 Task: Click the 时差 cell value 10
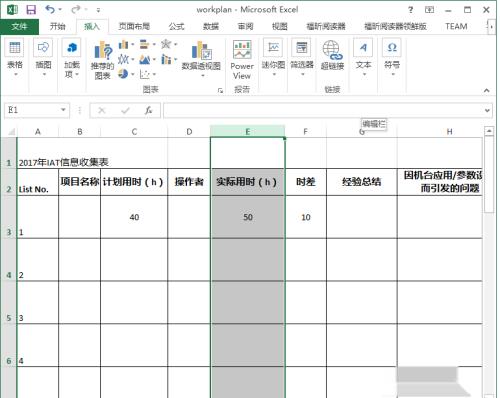pyautogui.click(x=306, y=217)
